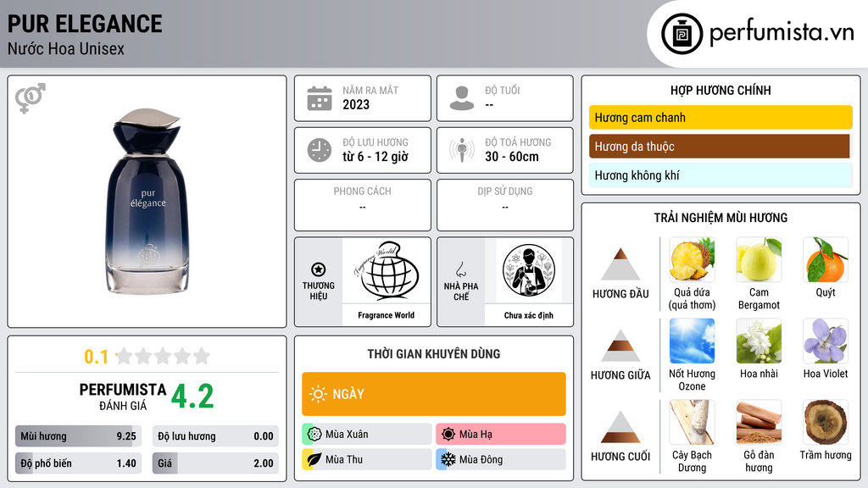Click the star badge icon above Thương hiệu

pos(319,269)
